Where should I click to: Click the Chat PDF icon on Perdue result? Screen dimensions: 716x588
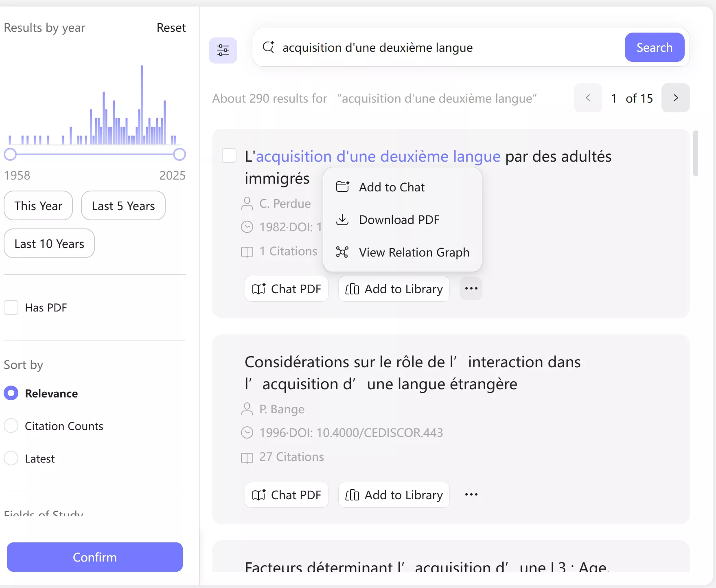(259, 289)
